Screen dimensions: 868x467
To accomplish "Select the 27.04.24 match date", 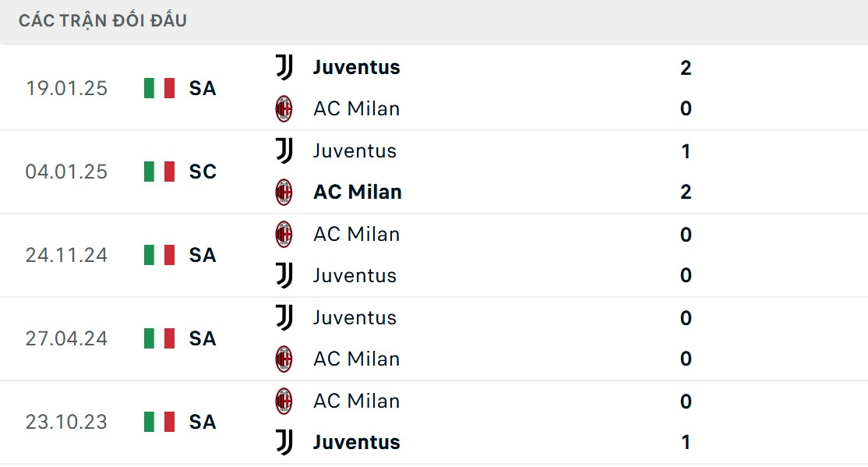I will pyautogui.click(x=66, y=338).
